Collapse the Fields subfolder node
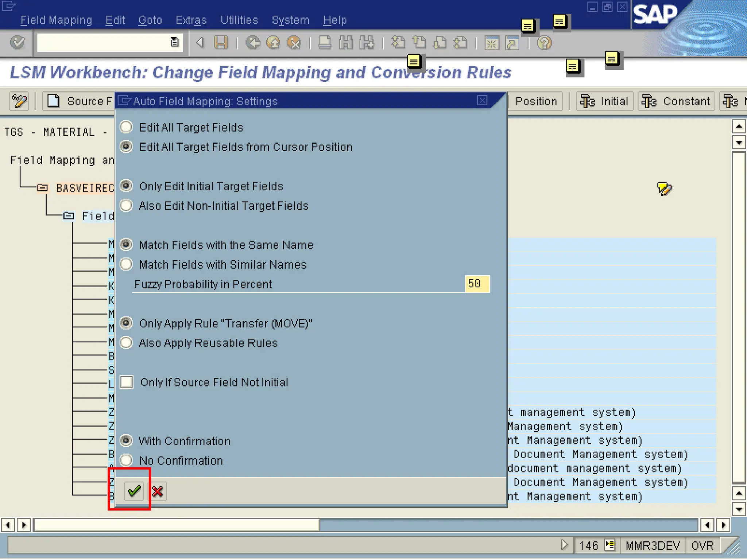 point(69,216)
